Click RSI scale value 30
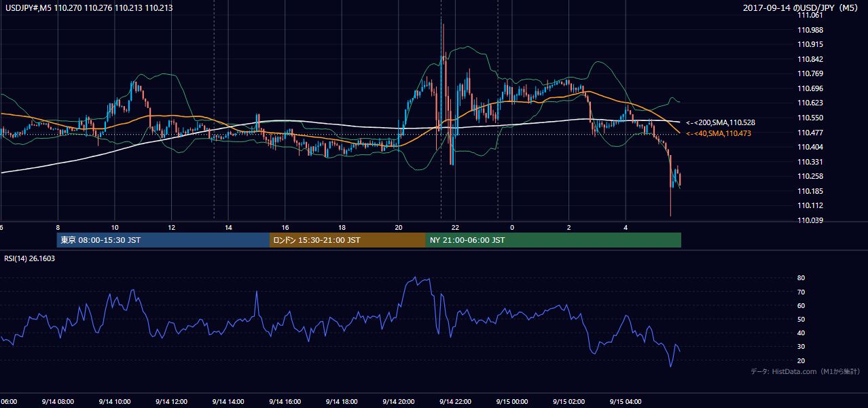The height and width of the screenshot is (408, 868). 801,347
